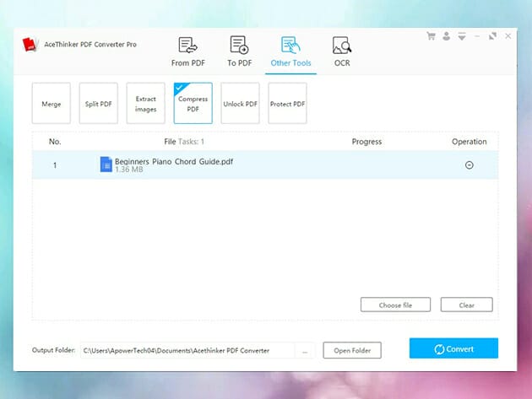
Task: Select the Merge tool tile
Action: (x=52, y=104)
